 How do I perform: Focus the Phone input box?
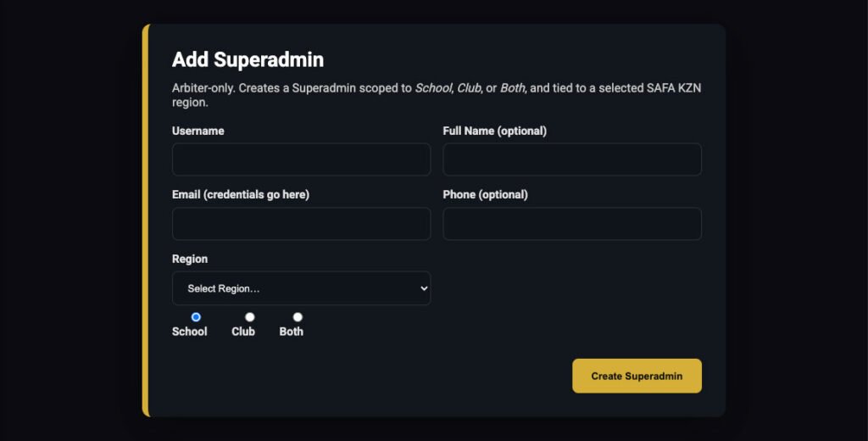coord(572,224)
